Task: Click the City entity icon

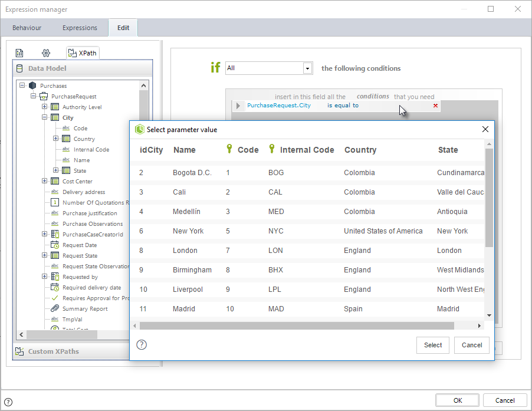Action: (x=55, y=118)
